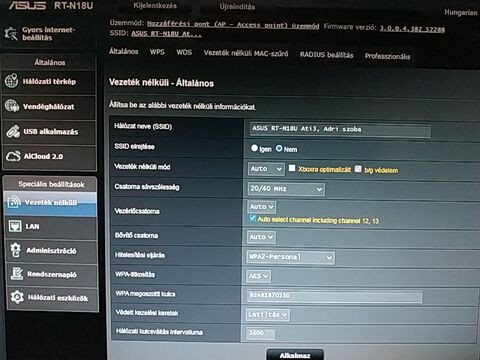Screen dimensions: 480x360
Task: Click the USB alkalmazás icon
Action: (x=13, y=131)
